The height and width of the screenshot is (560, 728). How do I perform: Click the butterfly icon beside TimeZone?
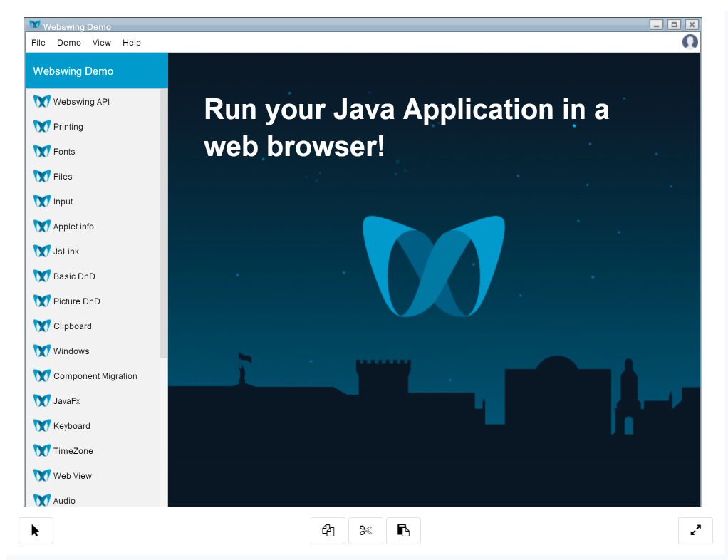tap(42, 451)
